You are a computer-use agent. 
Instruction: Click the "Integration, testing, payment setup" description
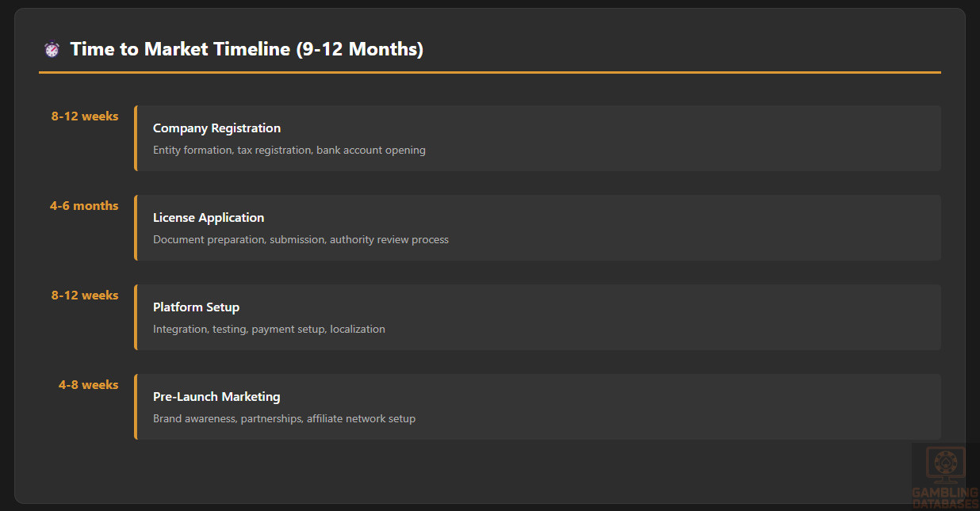coord(269,330)
